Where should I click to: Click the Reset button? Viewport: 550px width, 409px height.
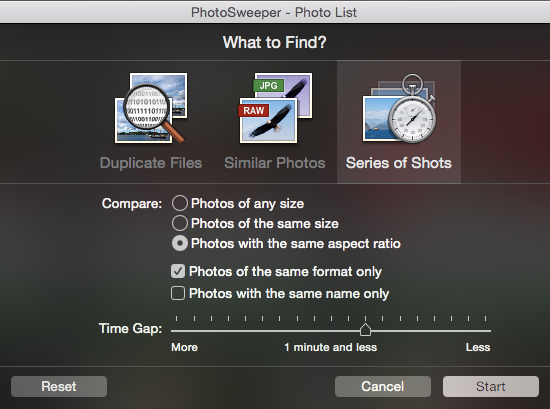pos(59,387)
